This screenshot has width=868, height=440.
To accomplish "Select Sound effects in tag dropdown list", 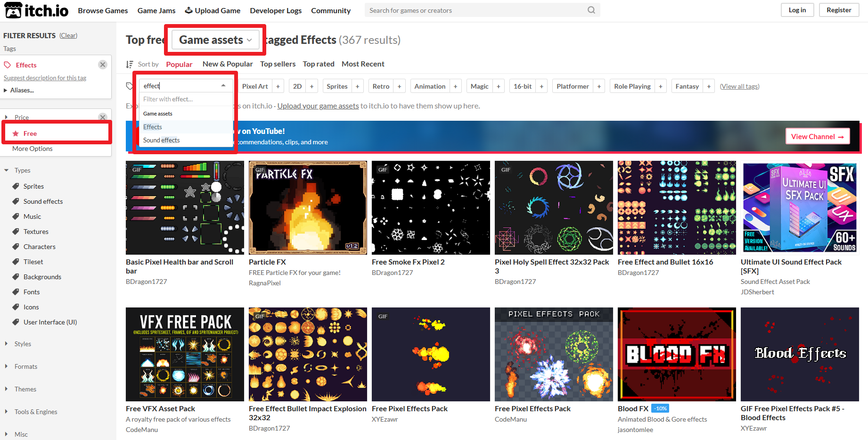I will (186, 140).
